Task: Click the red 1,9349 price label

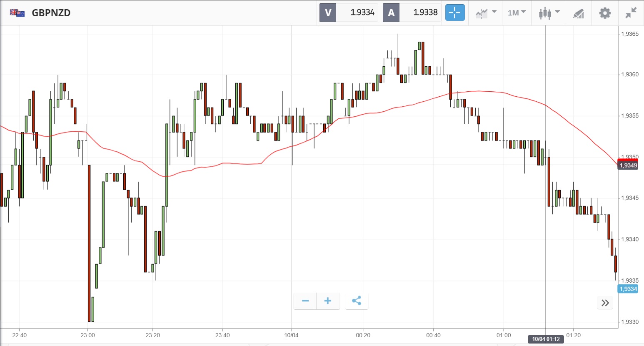Action: 628,165
